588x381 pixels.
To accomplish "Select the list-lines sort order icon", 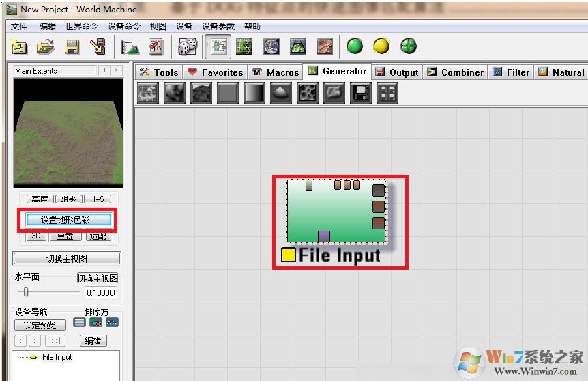I will point(79,322).
